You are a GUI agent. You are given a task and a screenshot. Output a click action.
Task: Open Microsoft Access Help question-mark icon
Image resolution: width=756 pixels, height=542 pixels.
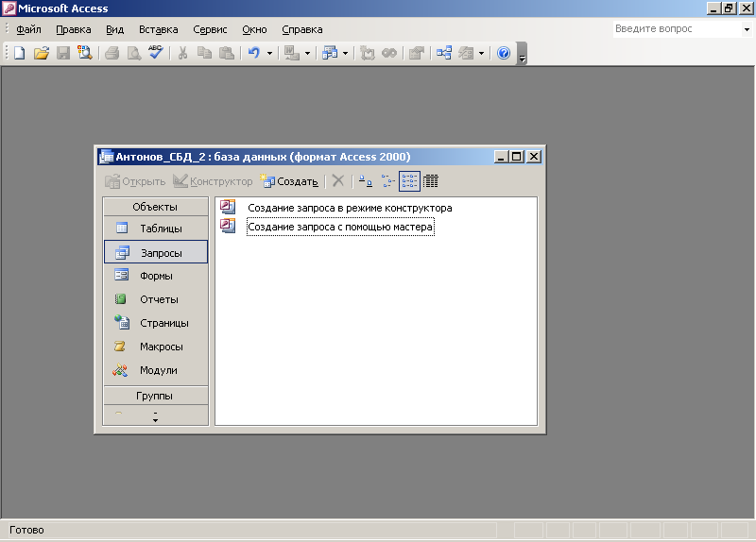(504, 53)
